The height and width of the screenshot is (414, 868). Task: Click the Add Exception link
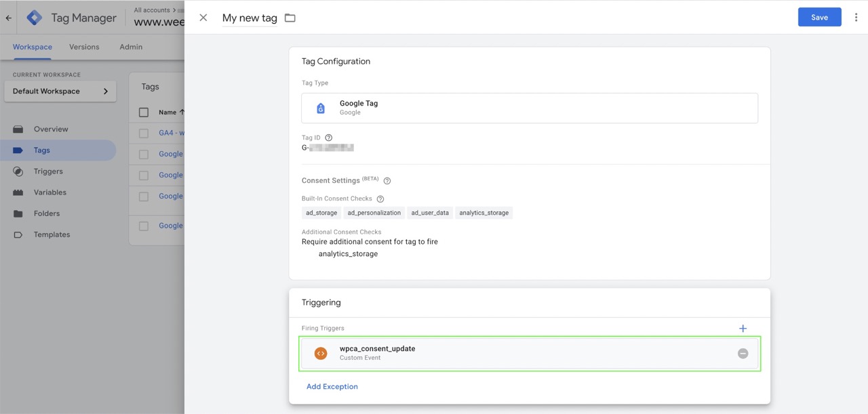pos(332,387)
